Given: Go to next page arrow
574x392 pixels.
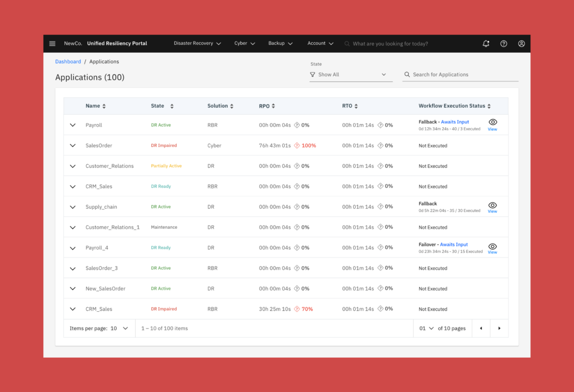Looking at the screenshot, I should click(x=499, y=329).
